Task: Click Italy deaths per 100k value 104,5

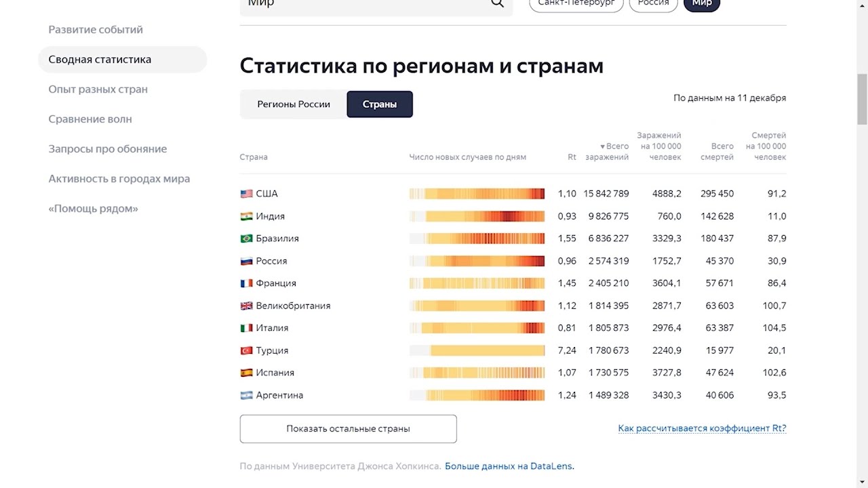Action: (x=774, y=328)
